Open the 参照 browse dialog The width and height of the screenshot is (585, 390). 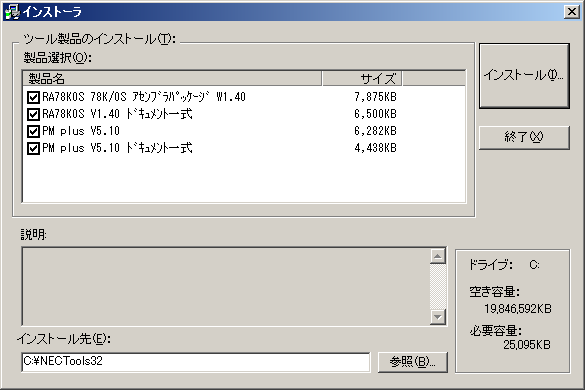click(413, 362)
